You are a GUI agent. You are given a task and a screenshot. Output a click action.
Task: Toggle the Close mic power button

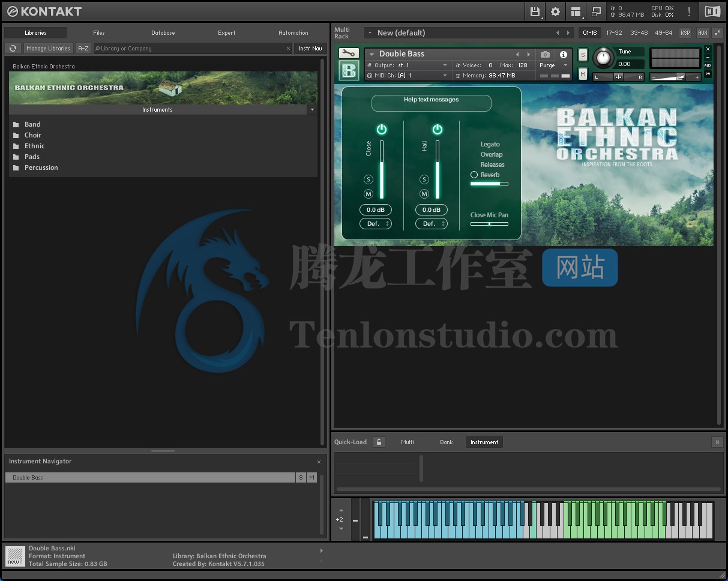click(x=382, y=129)
